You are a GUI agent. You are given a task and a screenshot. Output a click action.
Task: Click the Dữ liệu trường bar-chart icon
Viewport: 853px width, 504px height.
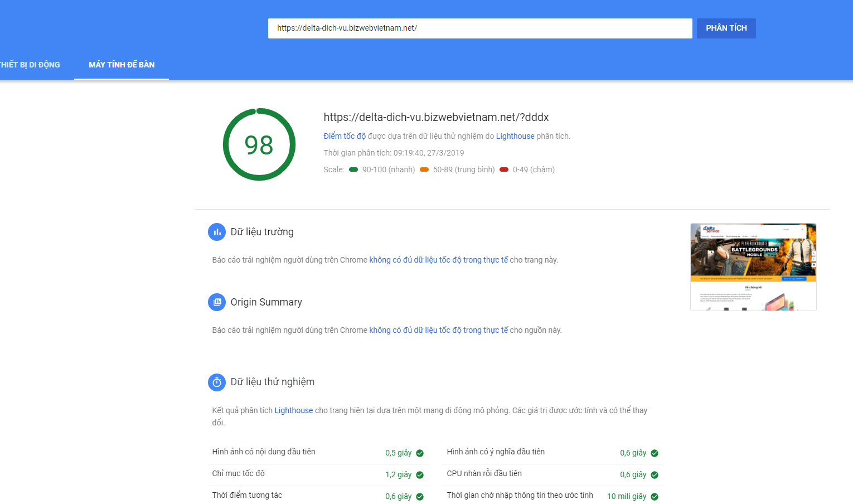[217, 232]
